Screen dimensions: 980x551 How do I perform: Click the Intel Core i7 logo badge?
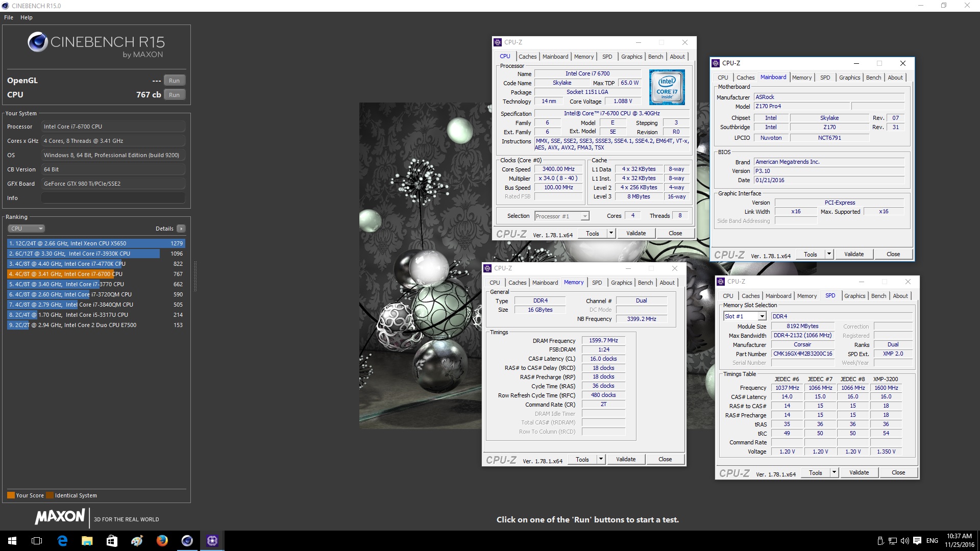click(x=667, y=87)
